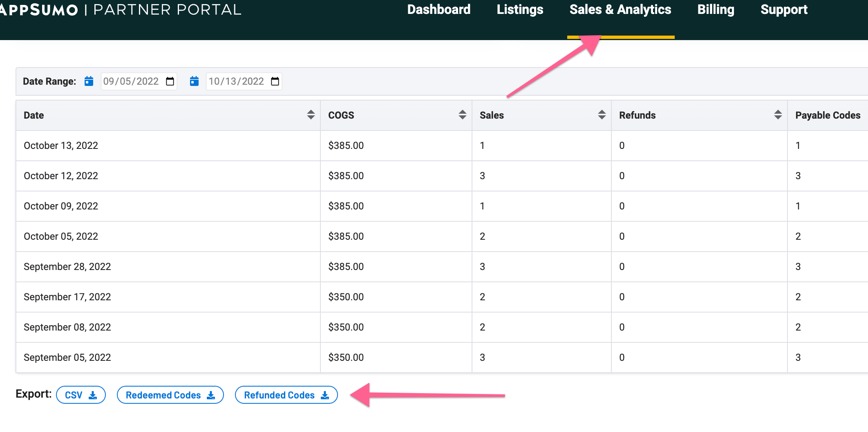The image size is (868, 432).
Task: Open the Dashboard tab
Action: (x=438, y=10)
